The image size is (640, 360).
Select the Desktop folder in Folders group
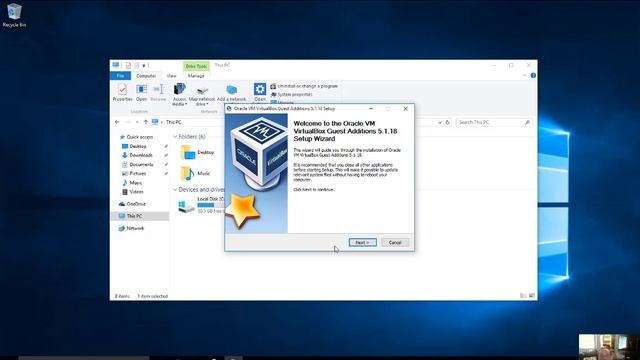[197, 152]
